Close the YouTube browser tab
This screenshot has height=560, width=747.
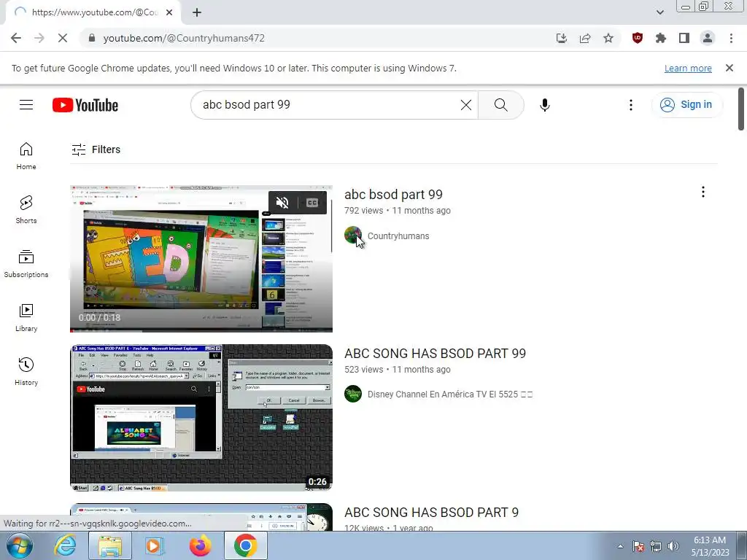tap(169, 12)
